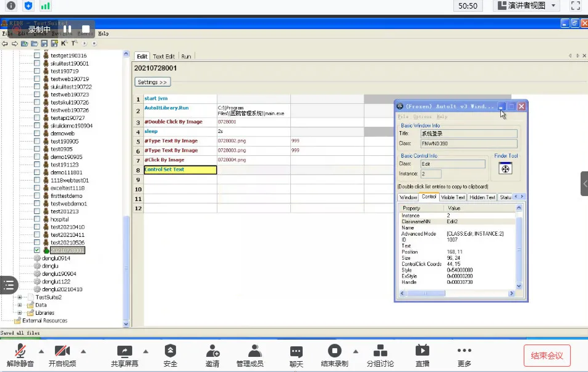
Task: Enter full screen with corner icon
Action: click(x=576, y=6)
